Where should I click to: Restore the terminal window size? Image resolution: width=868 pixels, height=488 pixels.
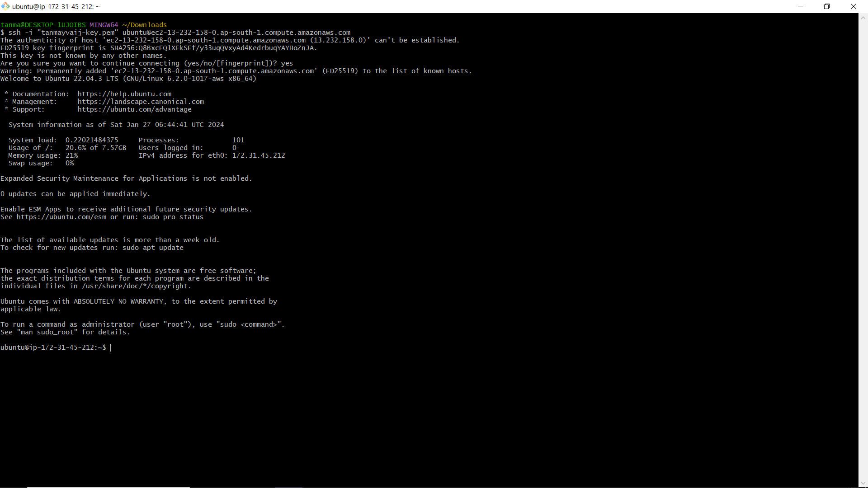point(827,6)
